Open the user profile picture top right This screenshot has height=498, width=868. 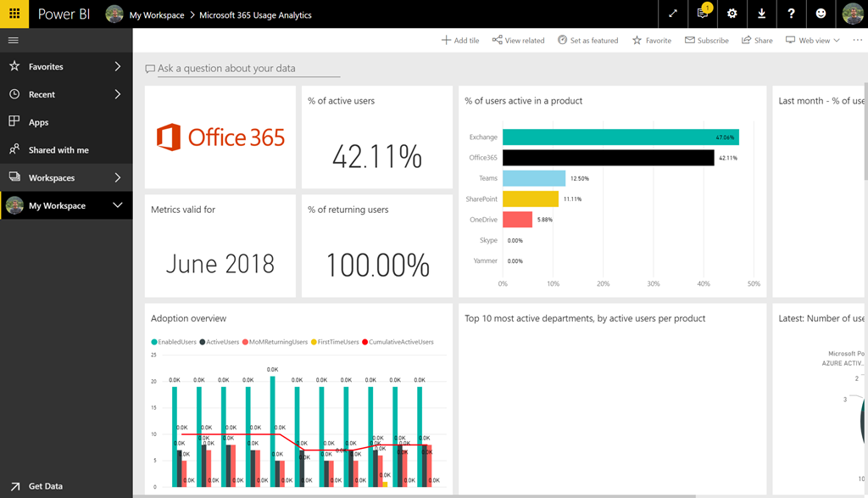(x=853, y=14)
